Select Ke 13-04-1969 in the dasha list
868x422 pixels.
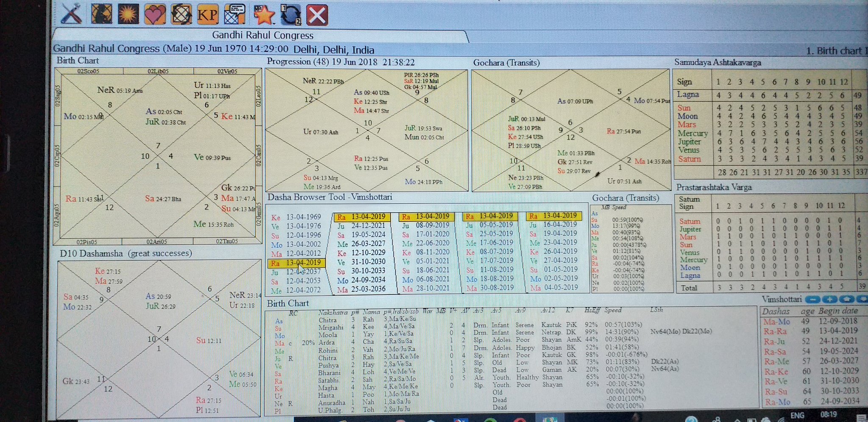(296, 217)
